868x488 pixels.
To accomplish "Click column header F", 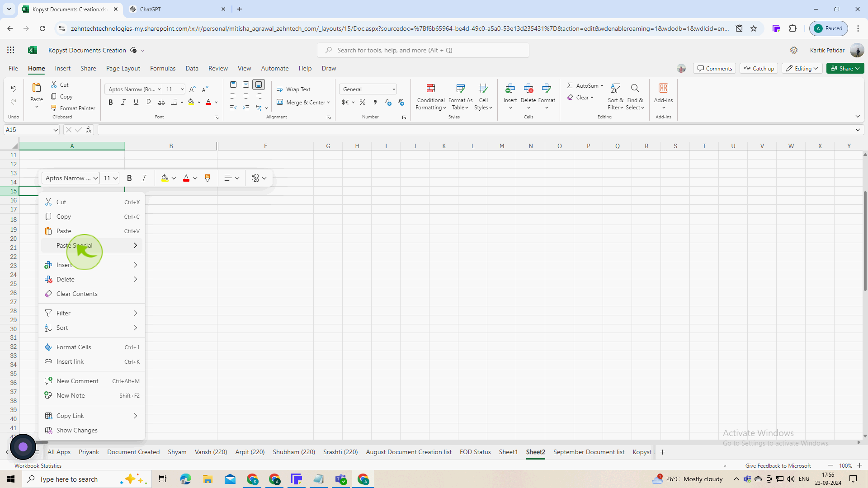I will coord(265,146).
